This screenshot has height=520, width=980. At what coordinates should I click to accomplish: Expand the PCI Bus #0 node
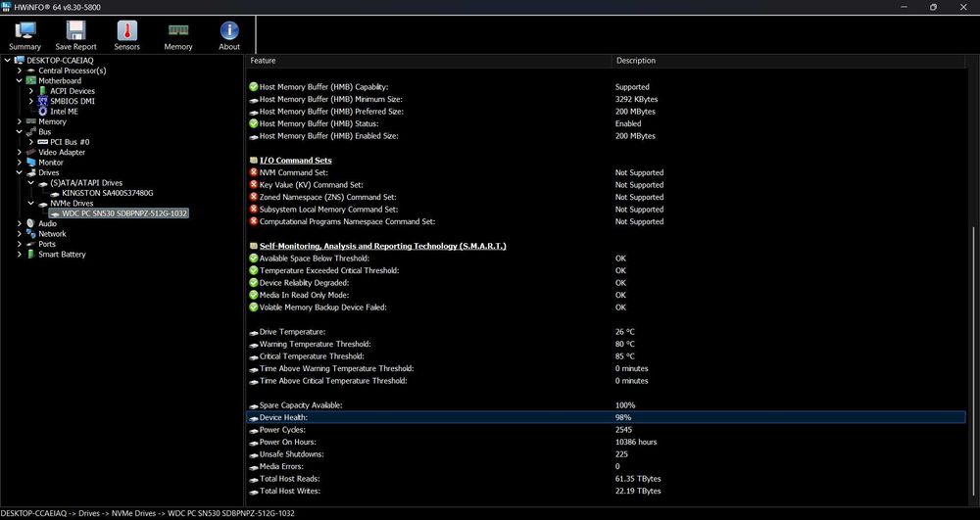[31, 142]
